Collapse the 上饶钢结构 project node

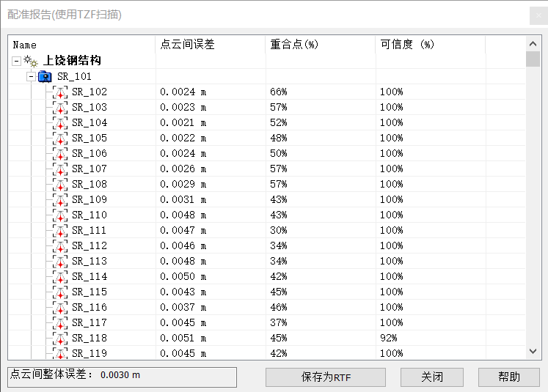tap(16, 61)
